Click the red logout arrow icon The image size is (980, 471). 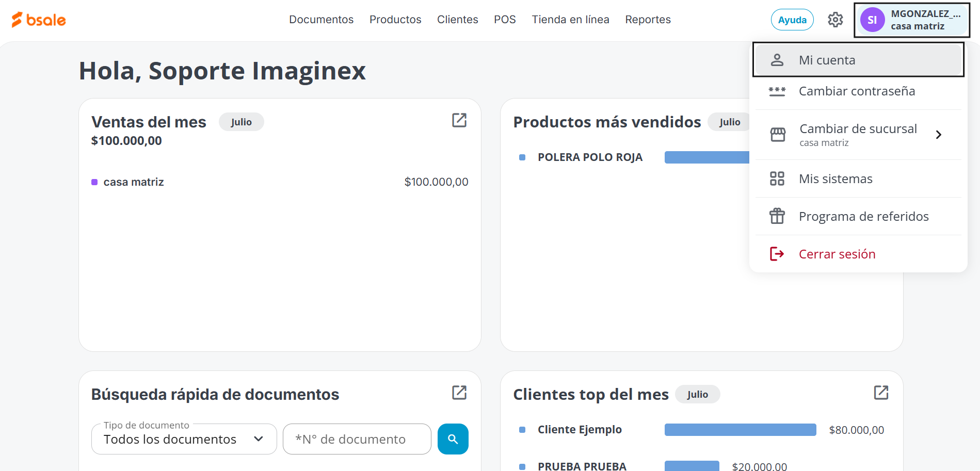[x=777, y=254]
